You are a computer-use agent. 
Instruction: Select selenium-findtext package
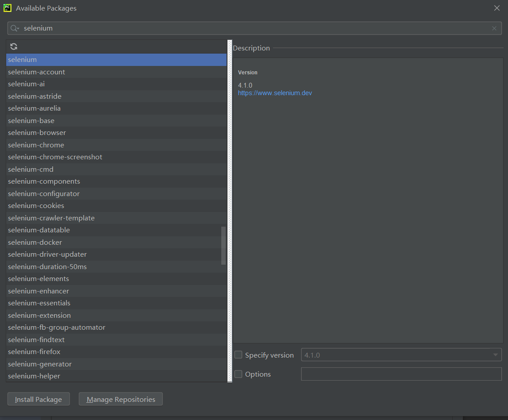click(x=116, y=339)
